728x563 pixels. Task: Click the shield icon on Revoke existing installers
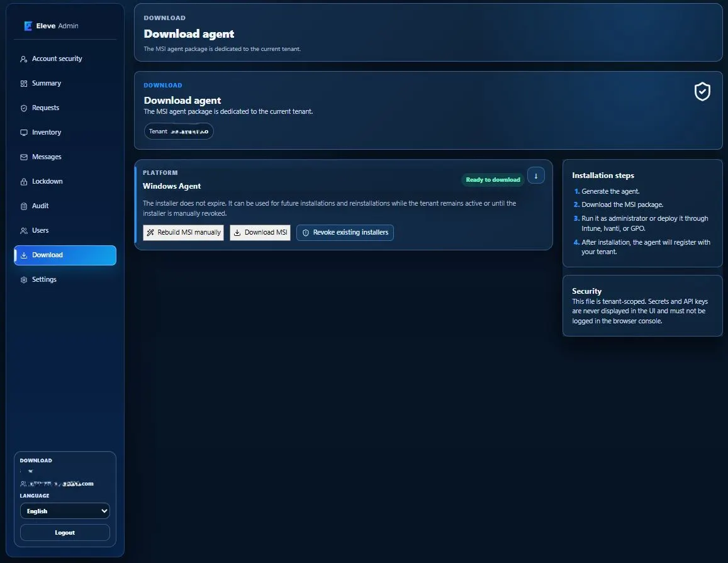coord(306,233)
